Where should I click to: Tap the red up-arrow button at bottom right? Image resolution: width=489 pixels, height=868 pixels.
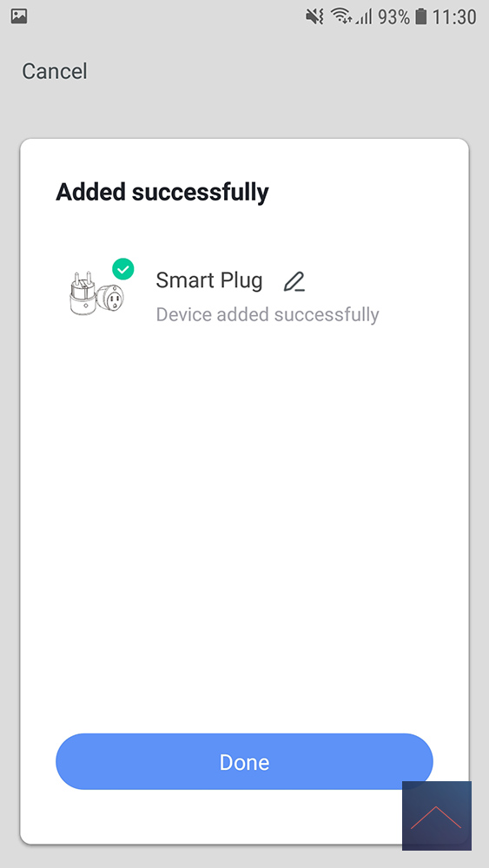pos(436,815)
